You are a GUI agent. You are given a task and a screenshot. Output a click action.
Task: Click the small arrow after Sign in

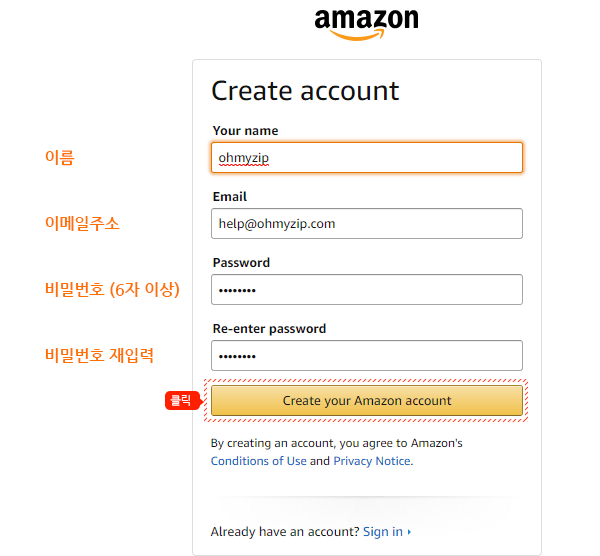409,532
